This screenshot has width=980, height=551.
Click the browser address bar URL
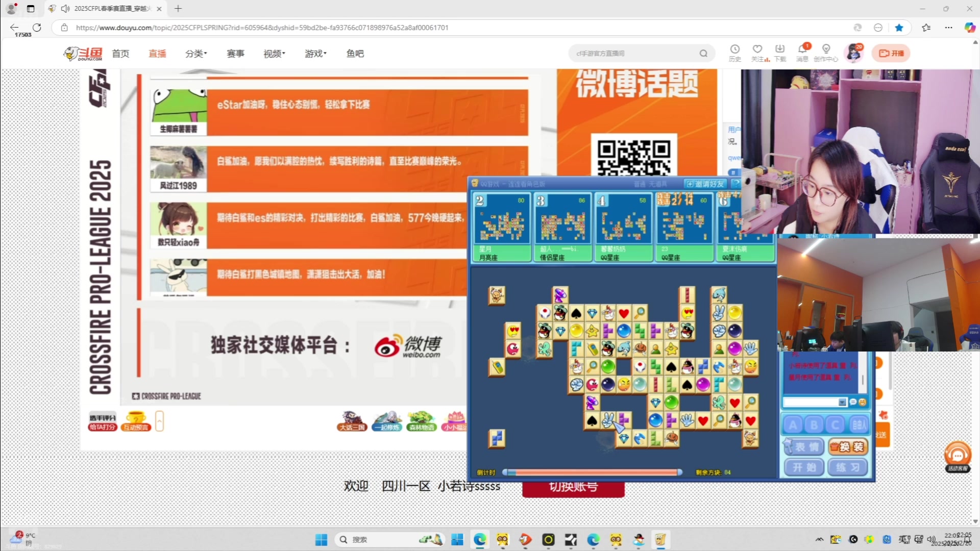pos(262,28)
